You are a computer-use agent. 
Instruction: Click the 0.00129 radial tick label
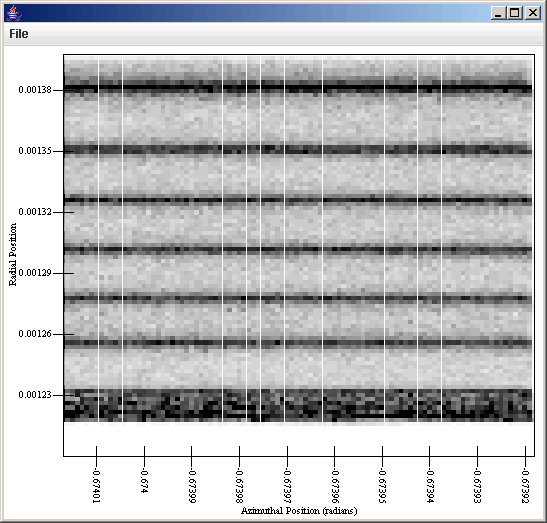tap(35, 273)
